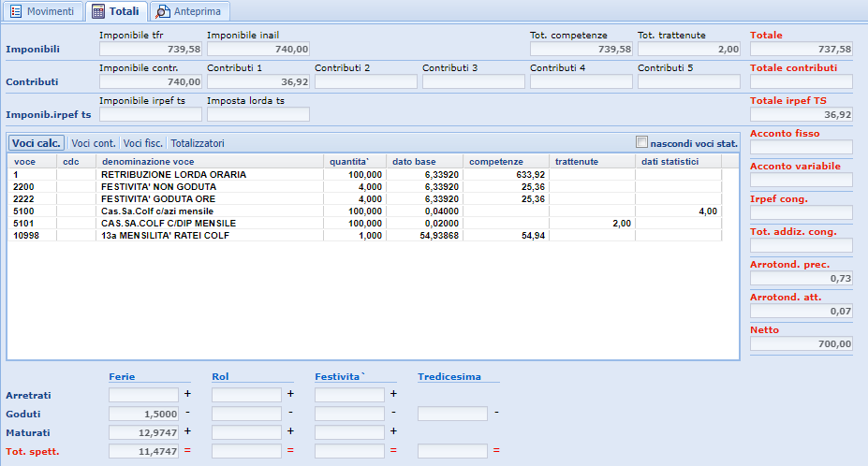Viewport: 868px width, 466px height.
Task: Click the dati statistici value 4,00
Action: pos(708,211)
